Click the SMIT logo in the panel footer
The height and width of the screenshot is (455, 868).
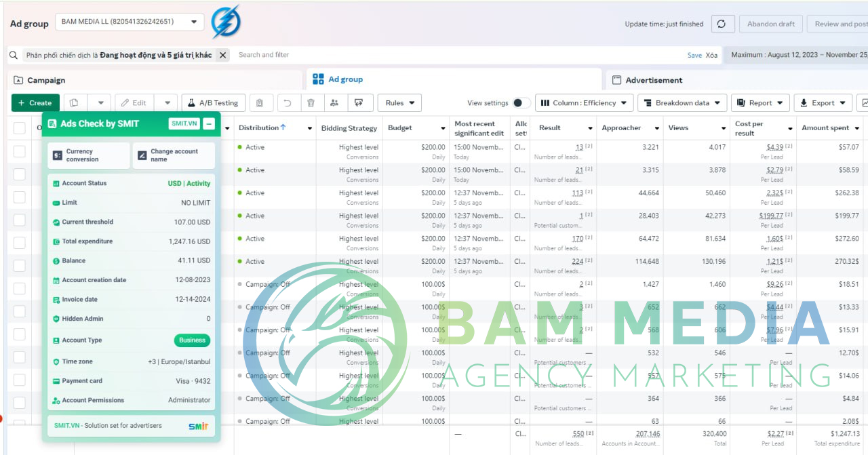coord(198,426)
